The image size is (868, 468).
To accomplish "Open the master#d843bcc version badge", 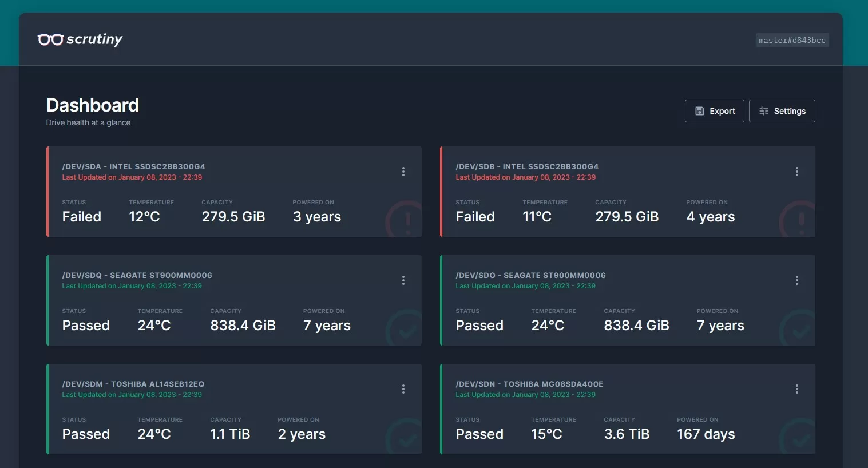I will tap(792, 40).
